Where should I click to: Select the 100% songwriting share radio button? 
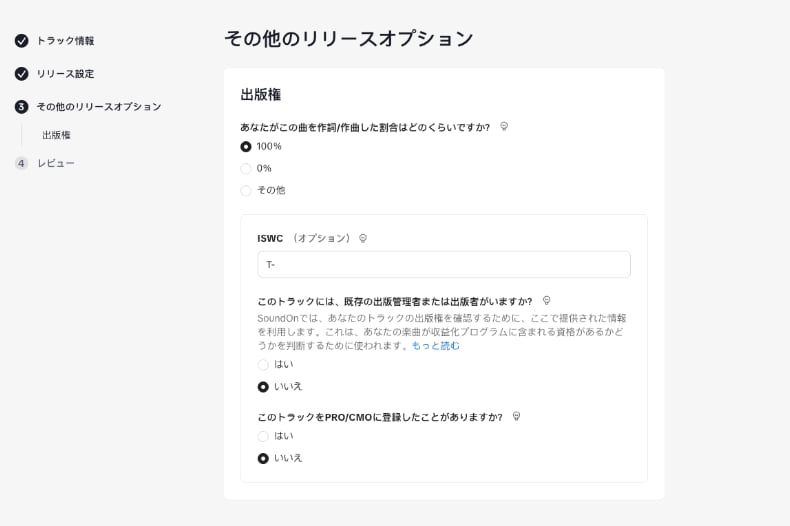tap(246, 146)
